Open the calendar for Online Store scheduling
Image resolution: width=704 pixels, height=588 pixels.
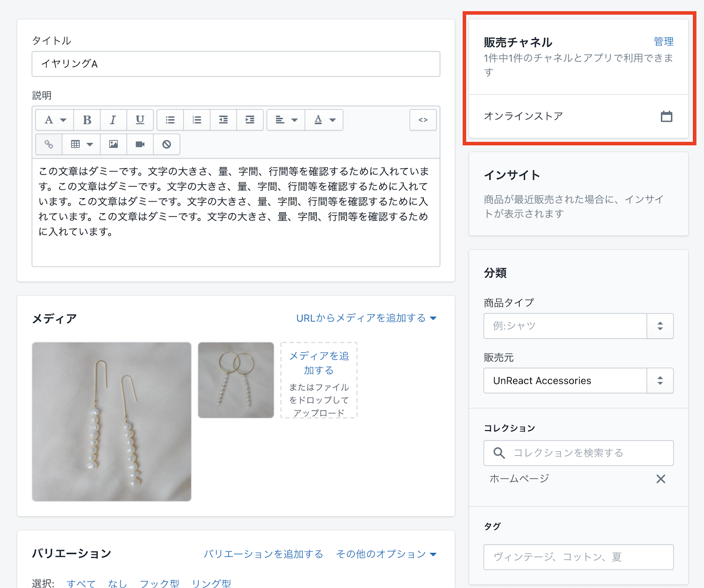click(x=666, y=117)
